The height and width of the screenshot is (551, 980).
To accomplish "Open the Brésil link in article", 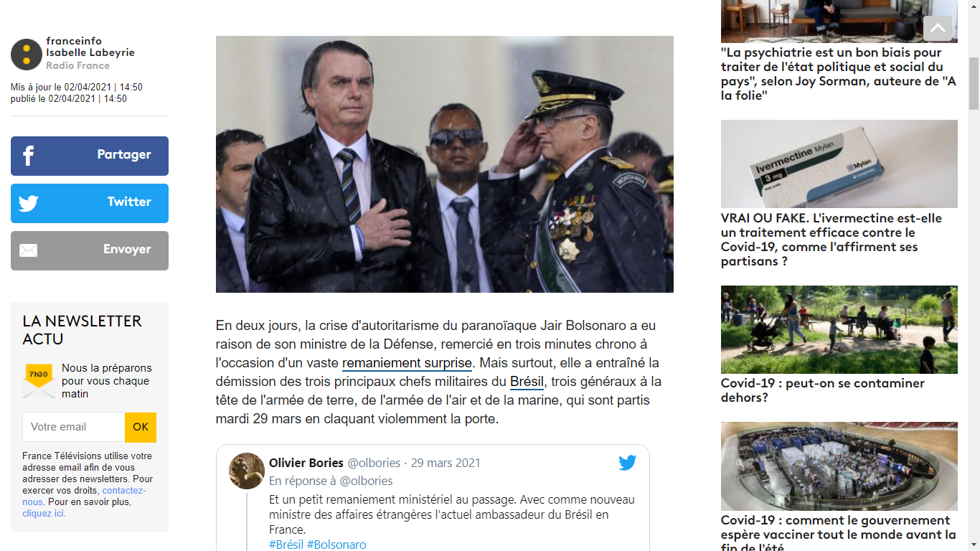I will click(527, 381).
